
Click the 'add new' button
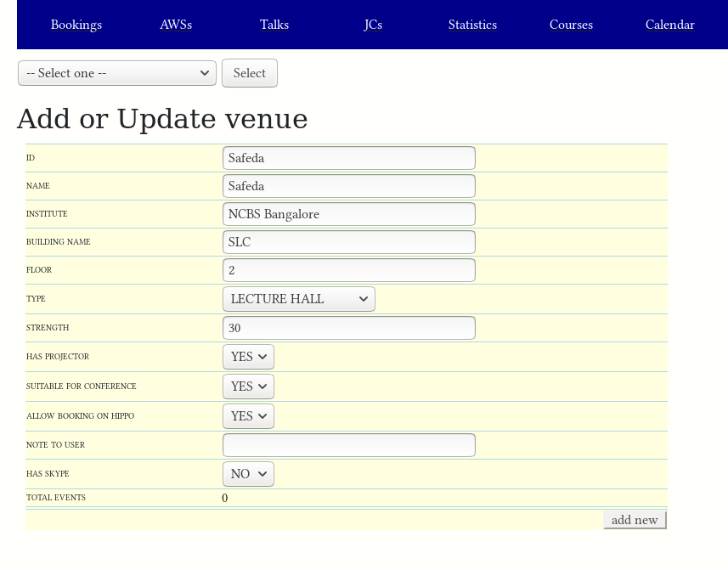coord(635,520)
